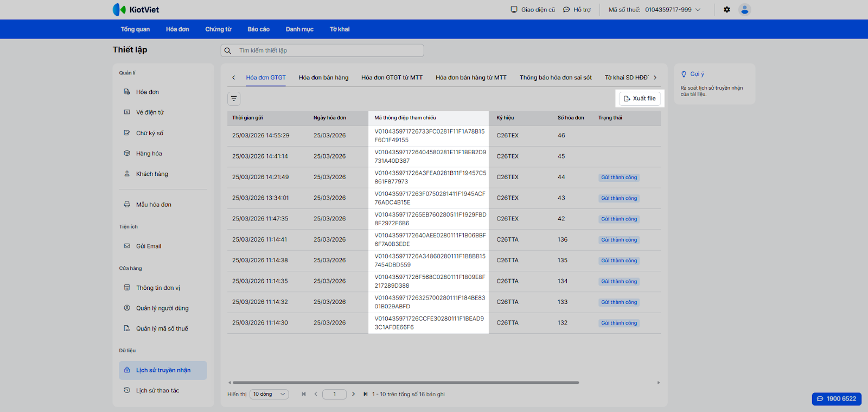This screenshot has width=868, height=412.
Task: Open Chữ ký số in sidebar
Action: 149,133
